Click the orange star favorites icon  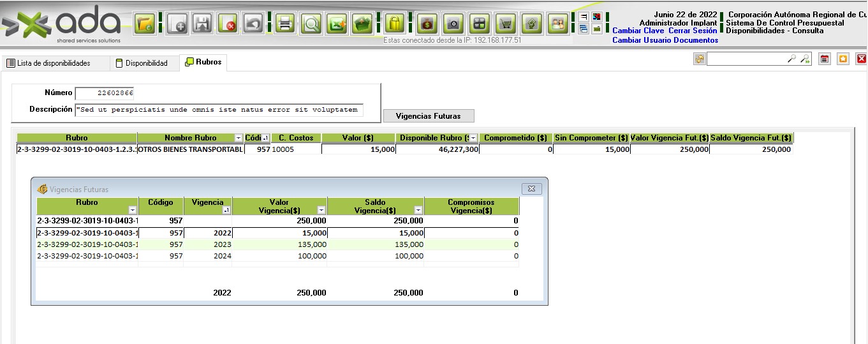842,59
